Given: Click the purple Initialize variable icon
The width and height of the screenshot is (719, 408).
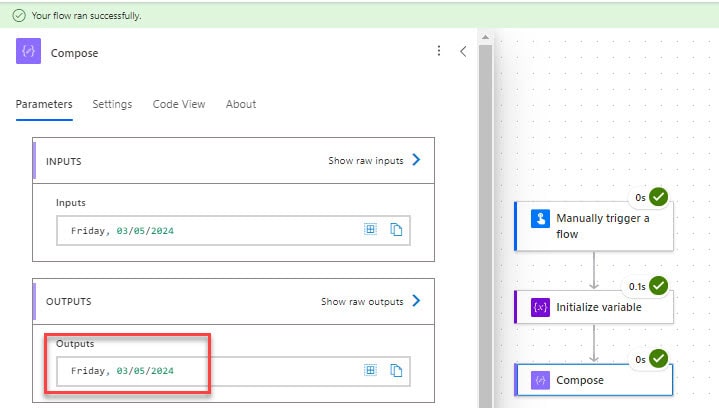Looking at the screenshot, I should coord(541,307).
